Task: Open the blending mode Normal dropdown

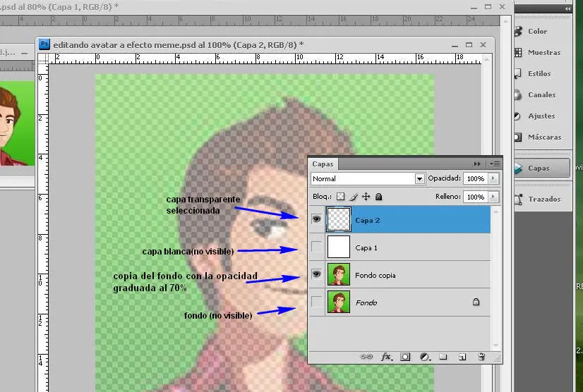Action: click(x=368, y=178)
